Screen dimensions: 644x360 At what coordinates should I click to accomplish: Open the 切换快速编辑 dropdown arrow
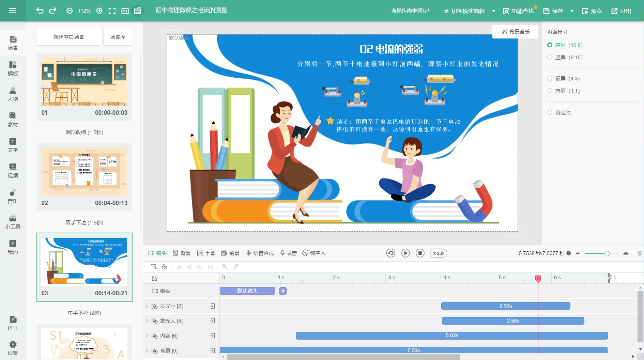[493, 11]
